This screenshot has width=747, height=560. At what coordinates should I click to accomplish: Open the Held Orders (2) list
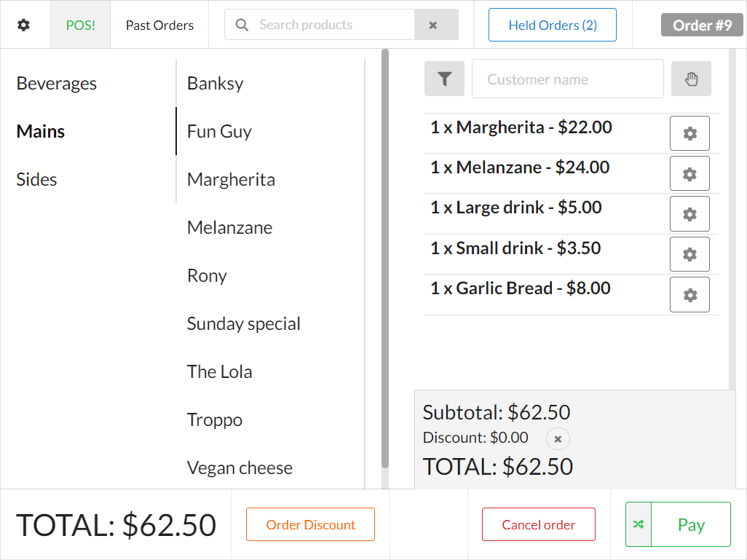coord(553,25)
